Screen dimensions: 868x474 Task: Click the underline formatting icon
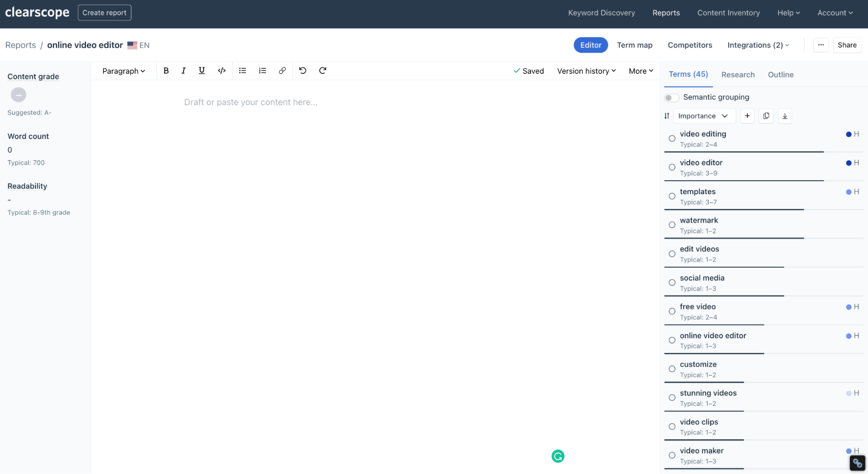point(201,70)
